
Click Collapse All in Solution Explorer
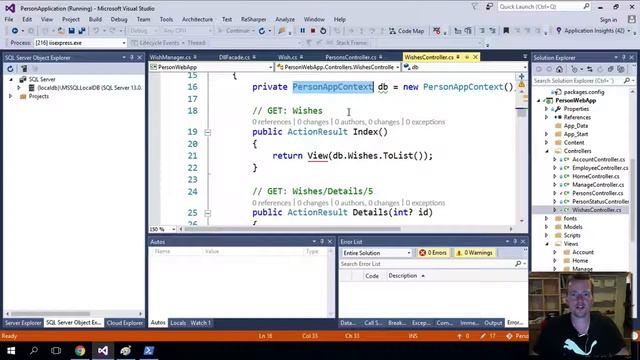click(611, 69)
